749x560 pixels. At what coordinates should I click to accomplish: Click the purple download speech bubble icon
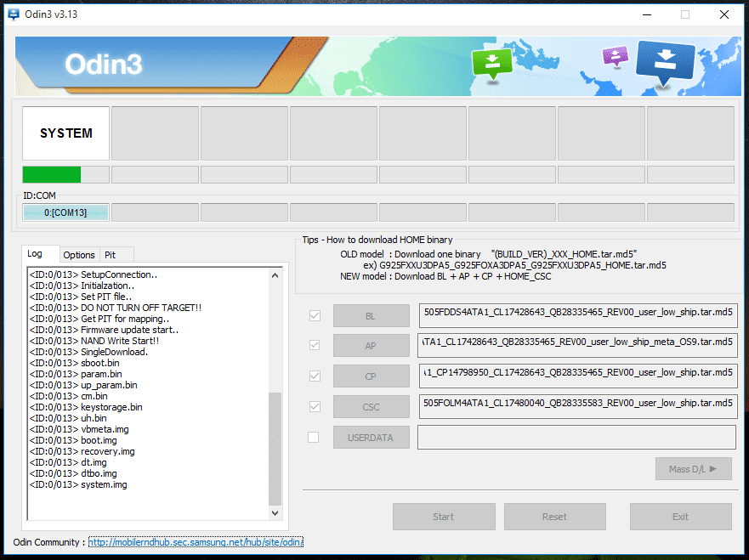point(616,56)
